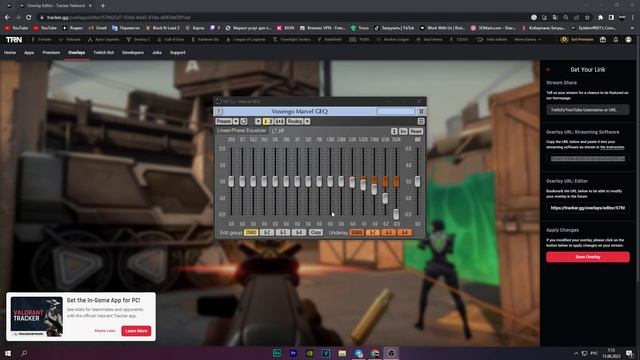Open the Windows Start menu

(x=8, y=353)
